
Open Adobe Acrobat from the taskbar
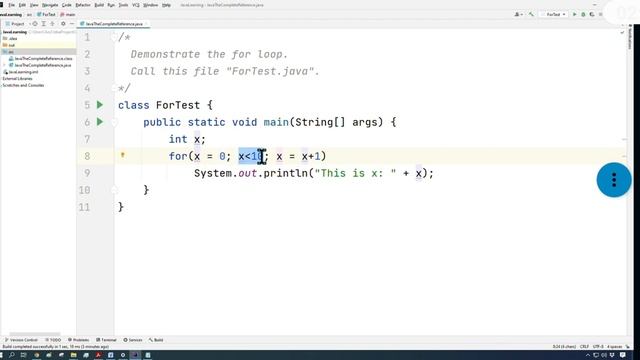click(x=98, y=355)
